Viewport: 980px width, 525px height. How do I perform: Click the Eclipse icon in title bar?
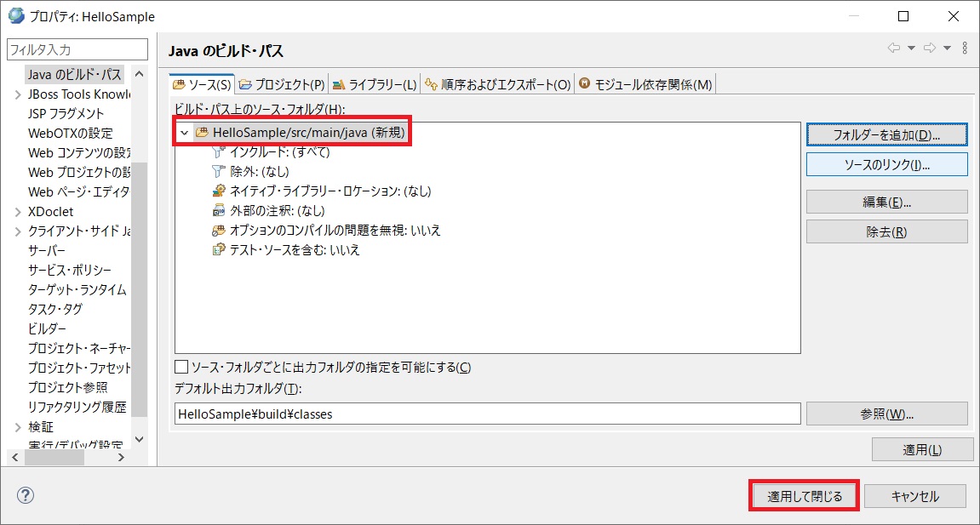coord(16,15)
